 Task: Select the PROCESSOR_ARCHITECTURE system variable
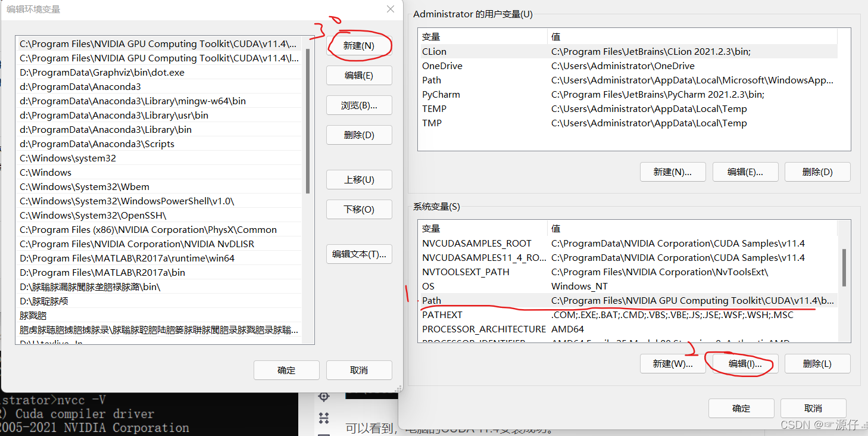(x=628, y=329)
